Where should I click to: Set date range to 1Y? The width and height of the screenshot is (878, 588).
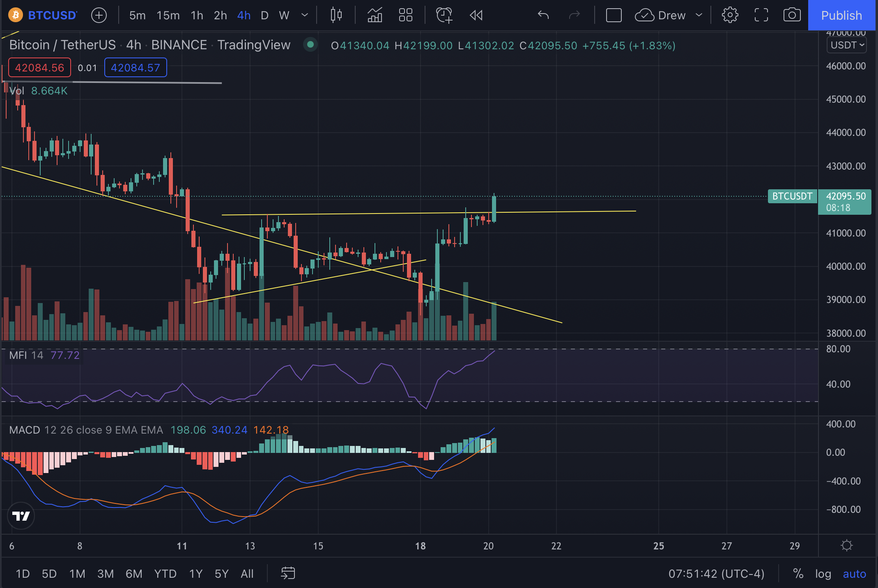point(196,574)
